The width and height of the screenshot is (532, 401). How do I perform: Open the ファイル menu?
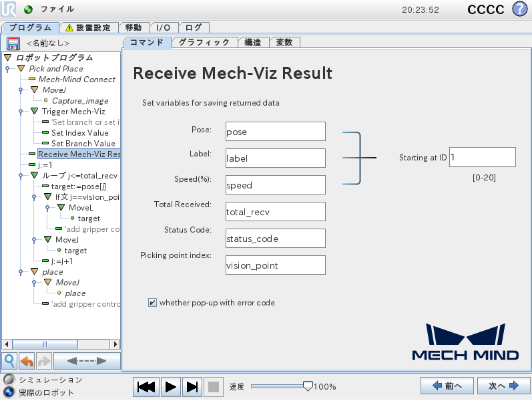pyautogui.click(x=57, y=9)
